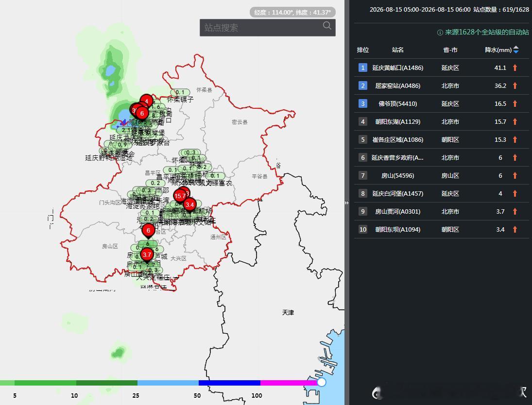Select station 朝阳东坝(A1094) in list
This screenshot has width=532, height=405.
397,229
